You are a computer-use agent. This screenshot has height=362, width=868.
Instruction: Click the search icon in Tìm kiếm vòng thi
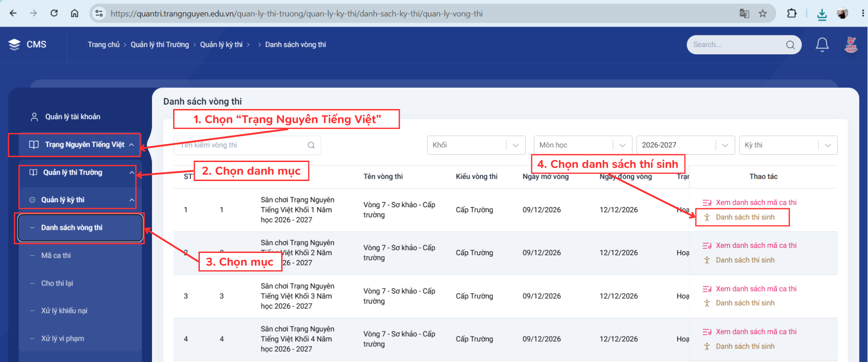click(311, 145)
